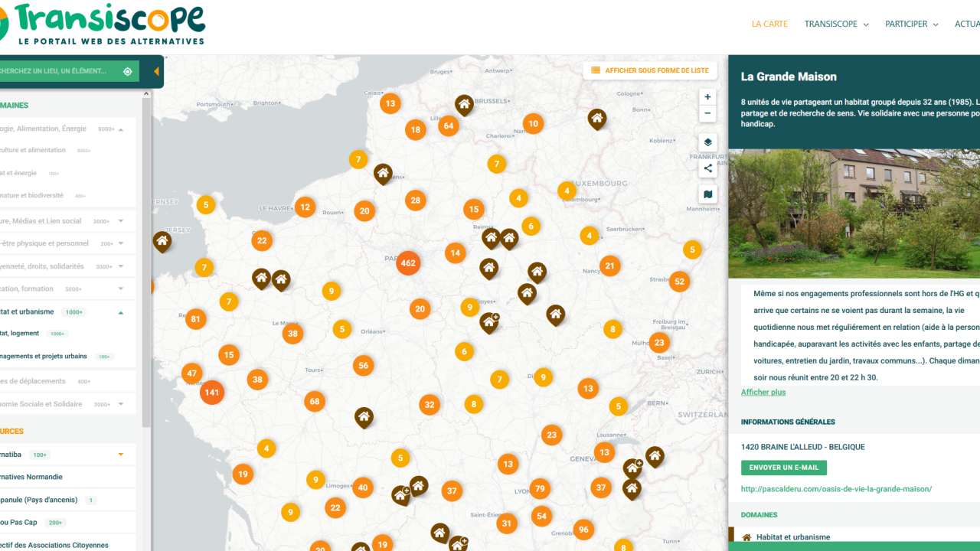980x551 pixels.
Task: Click the Afficher plus link
Action: tap(763, 393)
